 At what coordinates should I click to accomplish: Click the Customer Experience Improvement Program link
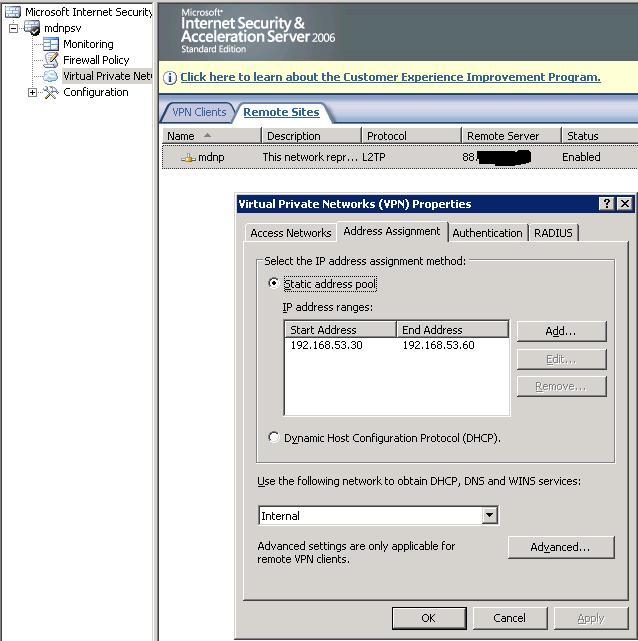(390, 77)
